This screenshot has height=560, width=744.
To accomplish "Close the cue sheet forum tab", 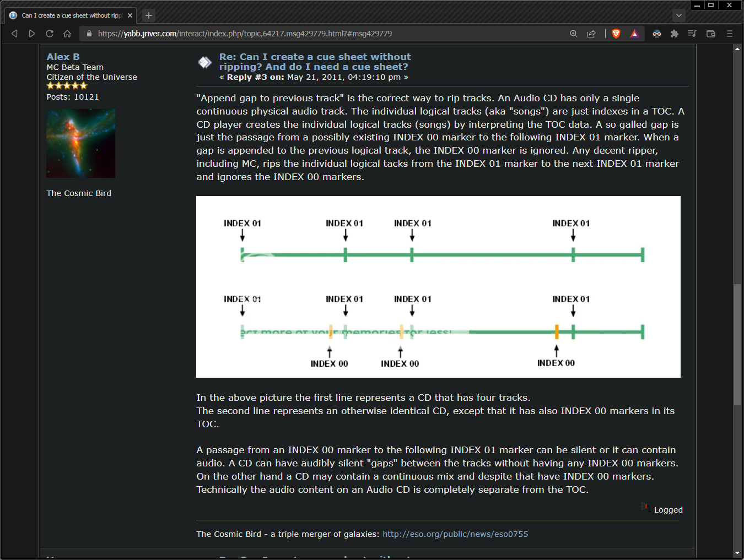I will tap(130, 15).
